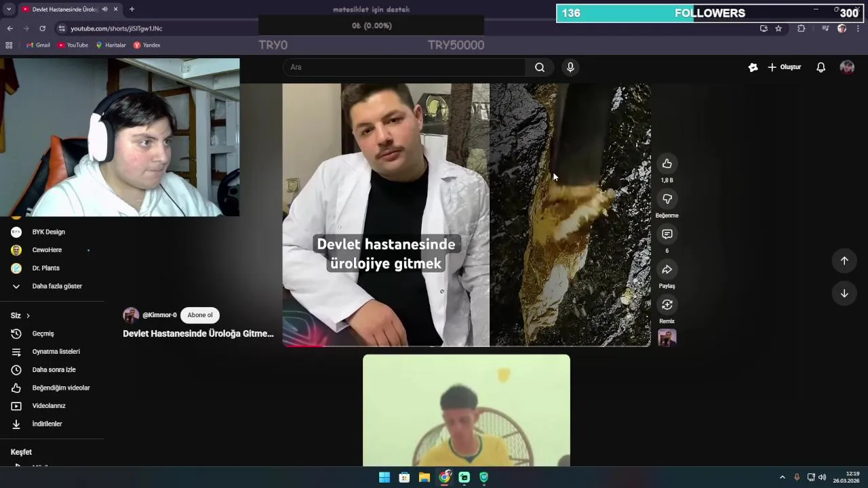Bookmark this page with the star icon

(x=778, y=28)
